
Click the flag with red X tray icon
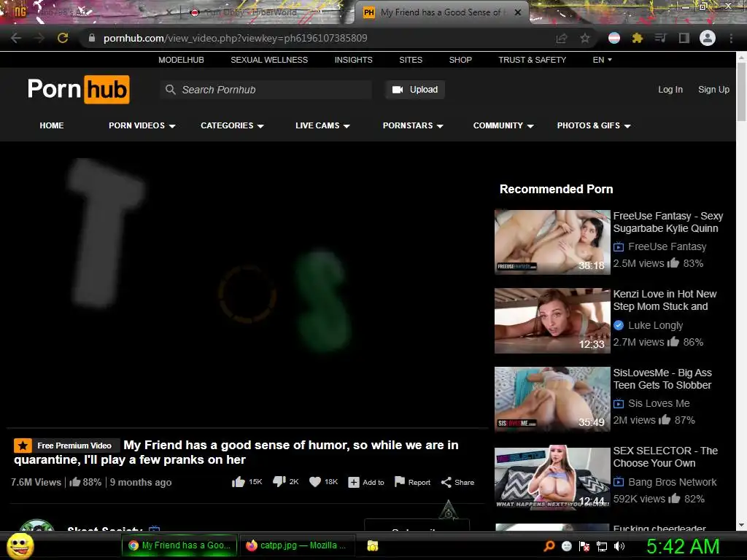coord(584,546)
